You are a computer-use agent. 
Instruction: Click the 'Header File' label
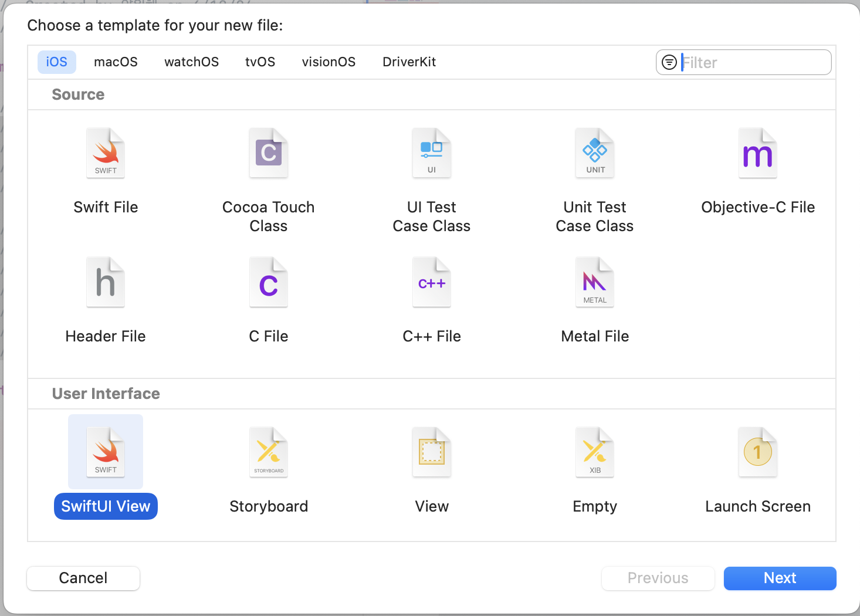pyautogui.click(x=106, y=336)
